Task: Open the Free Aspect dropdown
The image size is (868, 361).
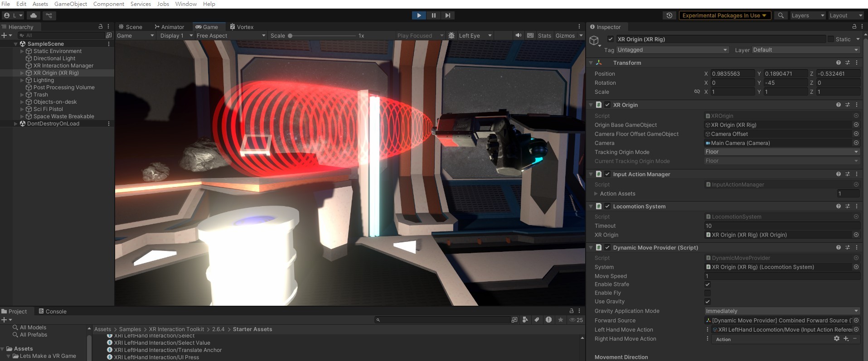Action: (x=231, y=35)
